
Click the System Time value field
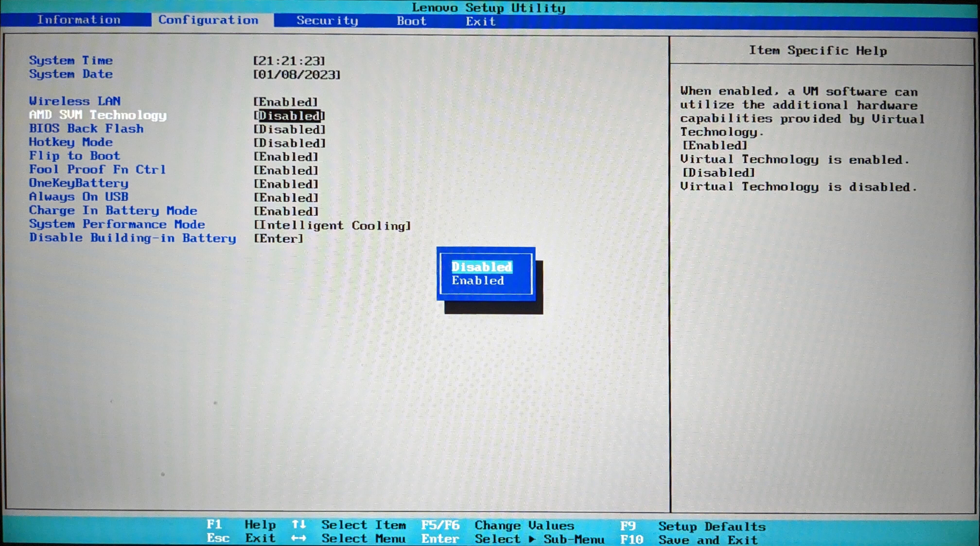coord(289,61)
